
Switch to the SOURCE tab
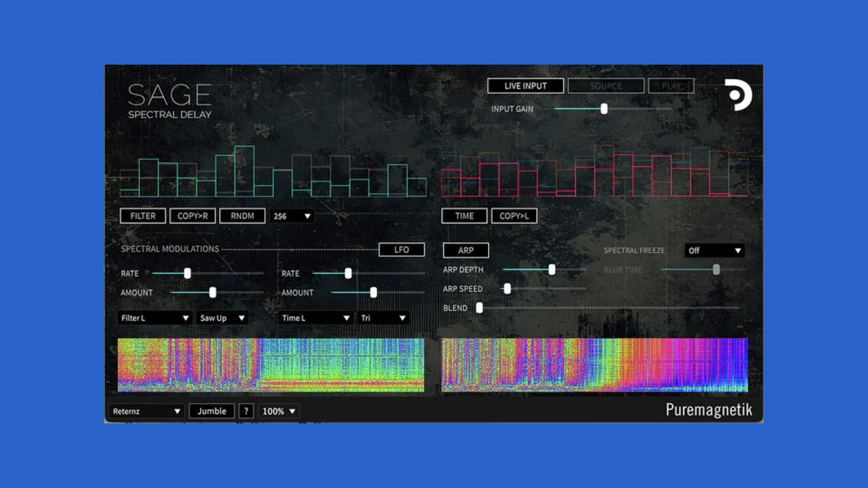tap(606, 86)
